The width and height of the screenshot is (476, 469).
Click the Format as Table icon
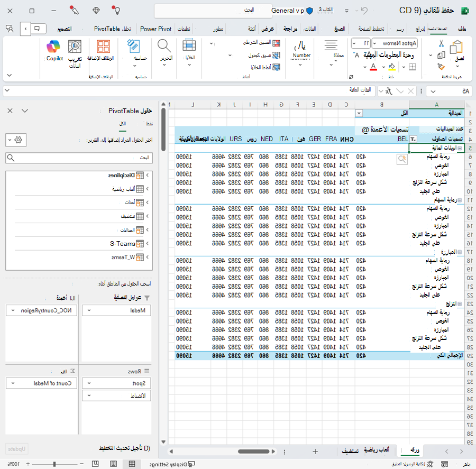click(x=276, y=55)
